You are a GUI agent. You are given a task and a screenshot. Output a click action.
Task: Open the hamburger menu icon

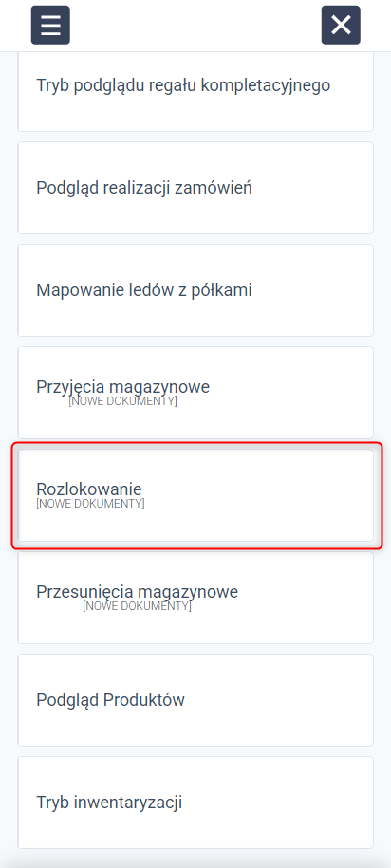coord(50,25)
